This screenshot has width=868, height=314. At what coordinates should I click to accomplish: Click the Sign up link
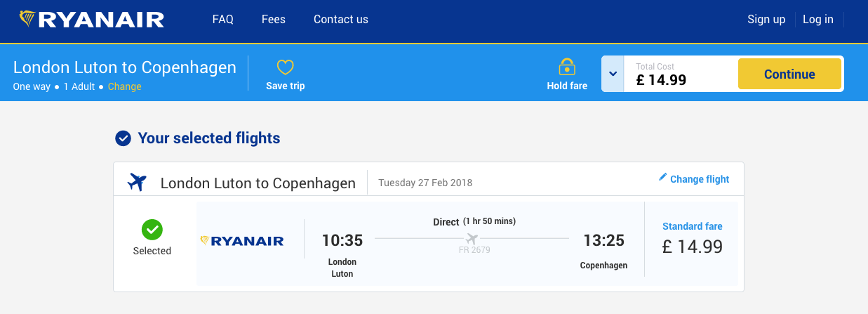pyautogui.click(x=766, y=19)
